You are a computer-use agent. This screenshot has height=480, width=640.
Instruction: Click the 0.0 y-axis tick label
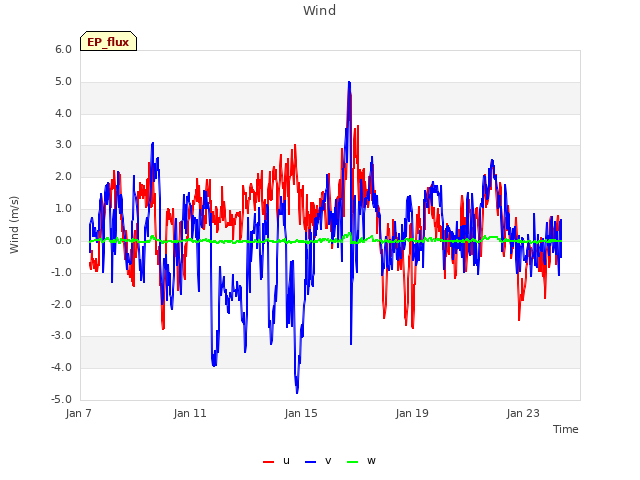click(x=63, y=240)
